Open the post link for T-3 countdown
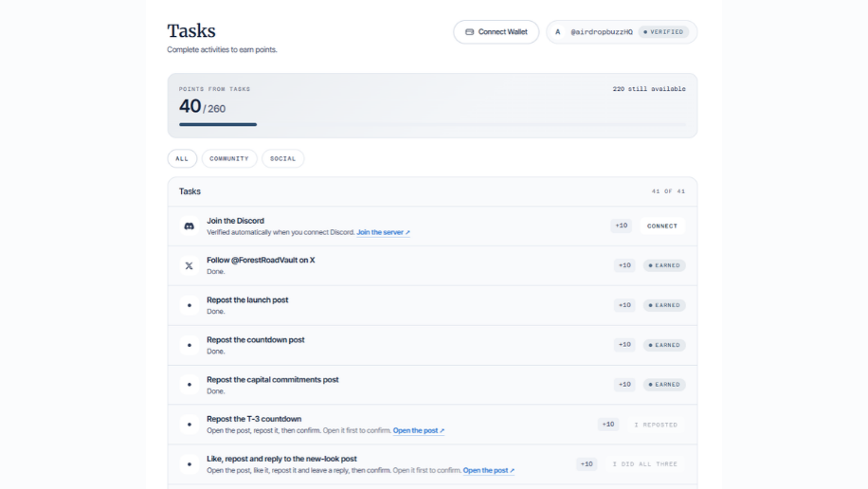Screen dimensions: 868x489 coord(419,431)
